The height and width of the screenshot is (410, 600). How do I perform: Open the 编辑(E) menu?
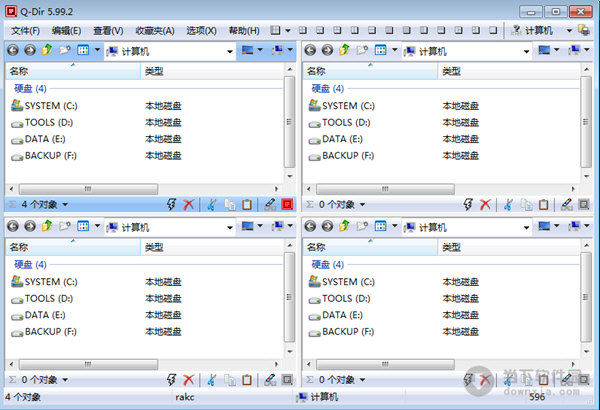(x=66, y=31)
